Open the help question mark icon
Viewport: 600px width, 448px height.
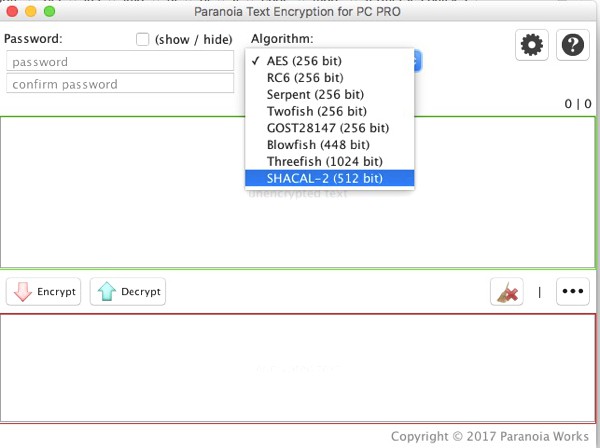click(x=572, y=45)
